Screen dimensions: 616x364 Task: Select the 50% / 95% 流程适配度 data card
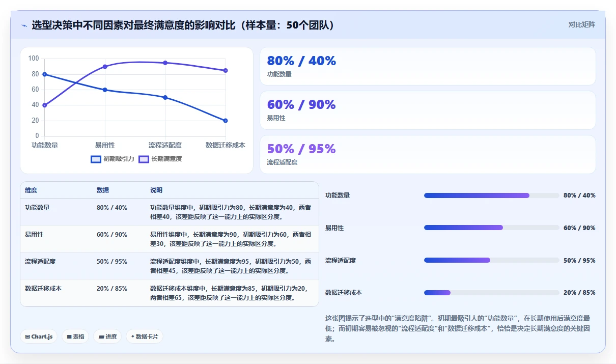pyautogui.click(x=428, y=154)
